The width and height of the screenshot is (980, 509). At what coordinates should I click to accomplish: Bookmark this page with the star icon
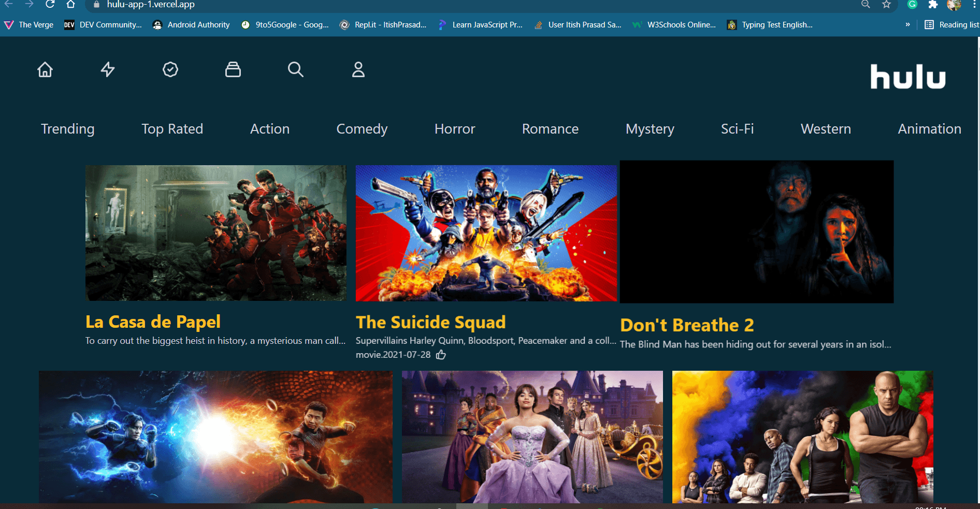pyautogui.click(x=887, y=4)
